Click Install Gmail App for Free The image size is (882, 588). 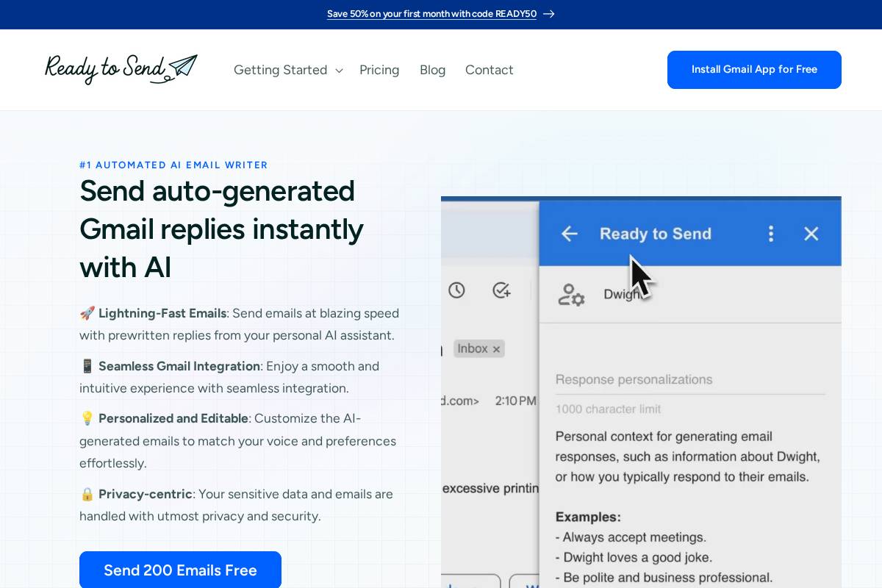click(x=754, y=69)
